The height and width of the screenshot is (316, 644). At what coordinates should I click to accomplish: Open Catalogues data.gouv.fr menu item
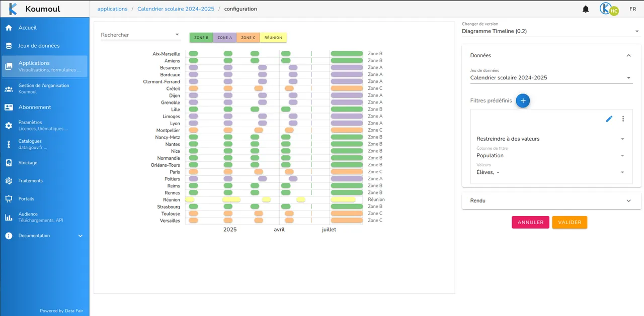point(45,144)
